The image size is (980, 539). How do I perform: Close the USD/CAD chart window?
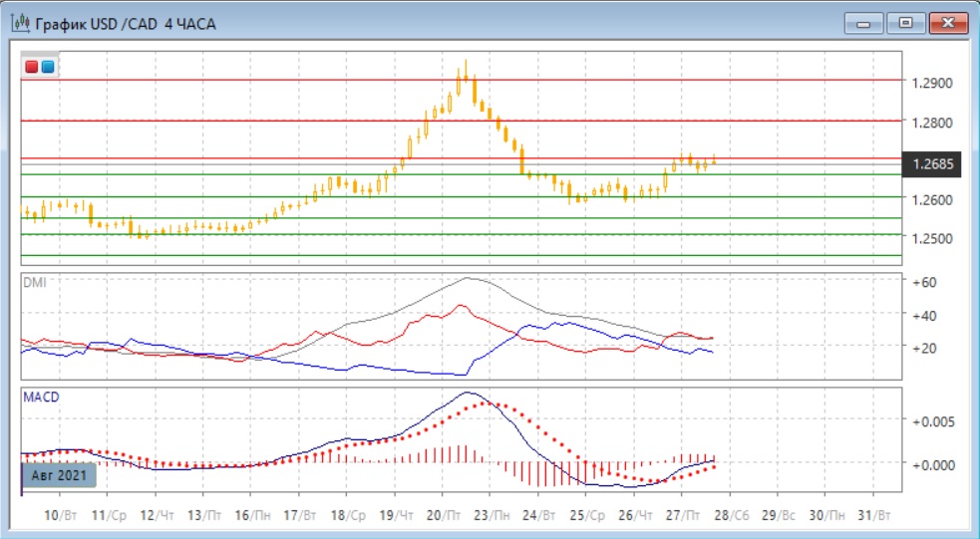(947, 22)
